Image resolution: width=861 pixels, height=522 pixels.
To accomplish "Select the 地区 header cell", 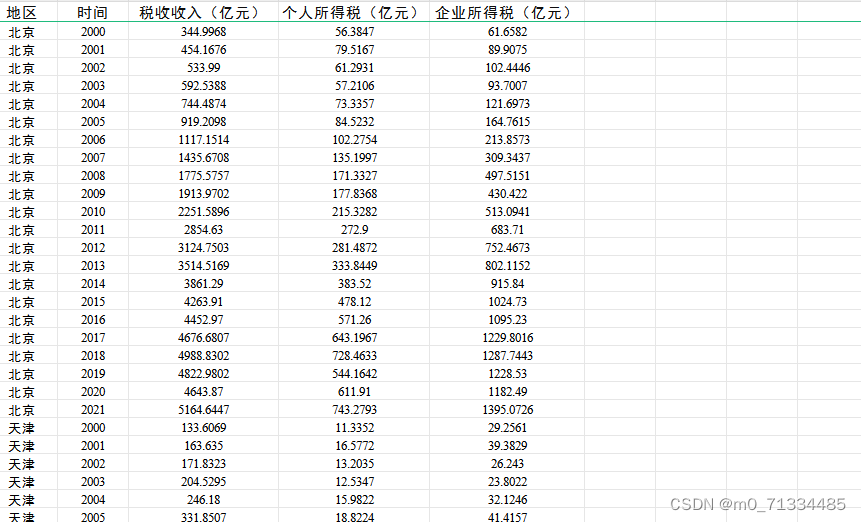I will point(21,13).
